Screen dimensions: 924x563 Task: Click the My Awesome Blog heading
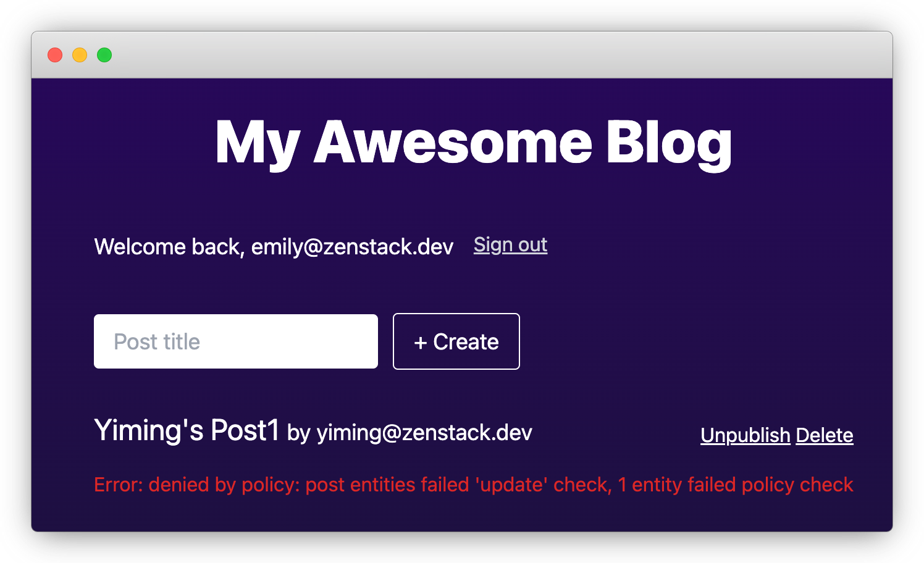pyautogui.click(x=473, y=143)
